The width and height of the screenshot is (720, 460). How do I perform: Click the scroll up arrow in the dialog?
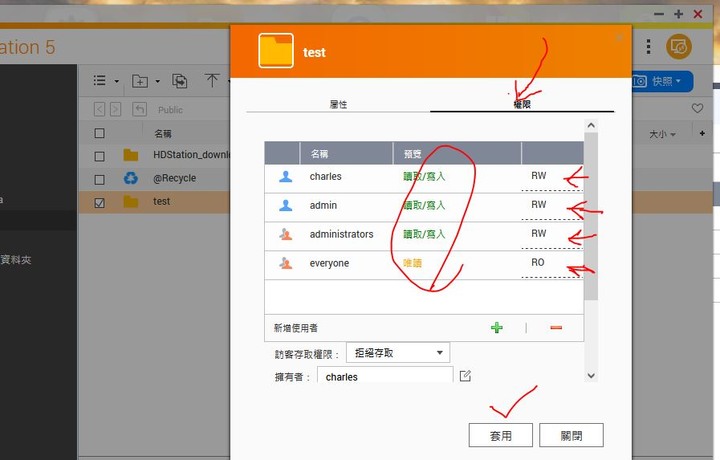(x=591, y=125)
